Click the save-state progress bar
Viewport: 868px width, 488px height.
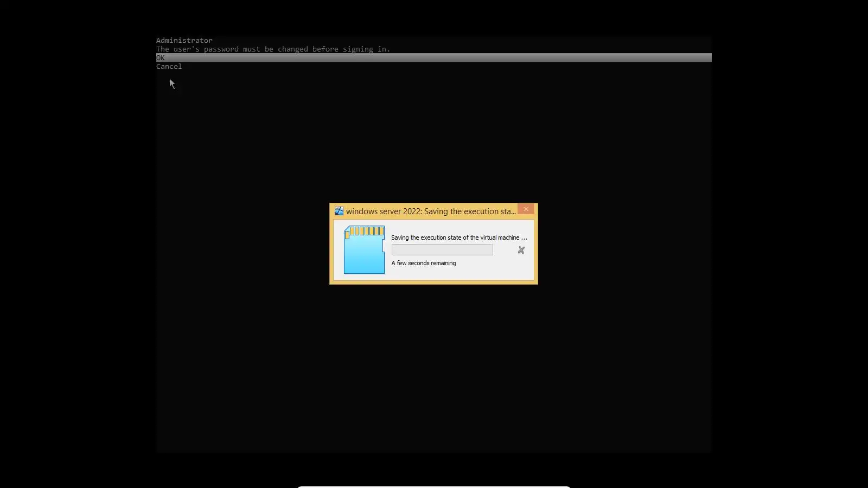442,249
